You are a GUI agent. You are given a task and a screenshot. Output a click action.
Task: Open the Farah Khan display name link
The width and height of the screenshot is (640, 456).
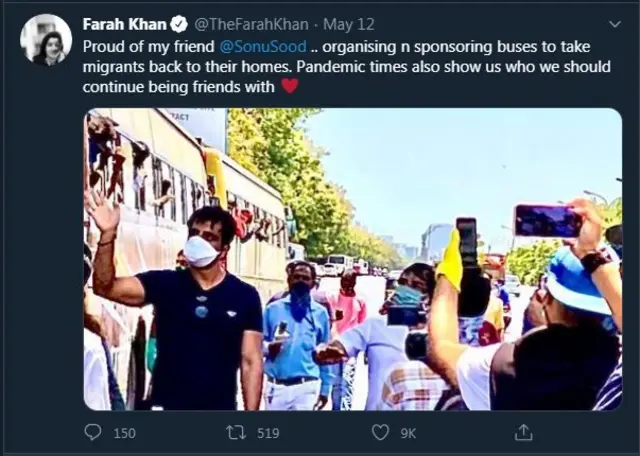pos(124,24)
